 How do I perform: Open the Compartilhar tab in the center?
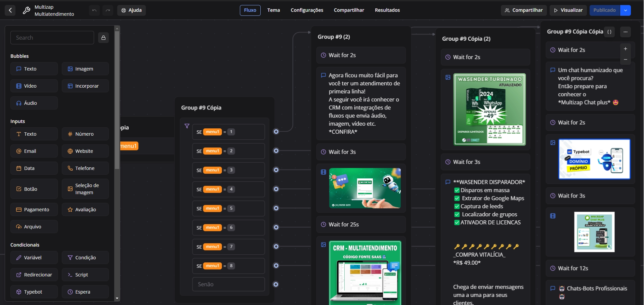click(349, 10)
